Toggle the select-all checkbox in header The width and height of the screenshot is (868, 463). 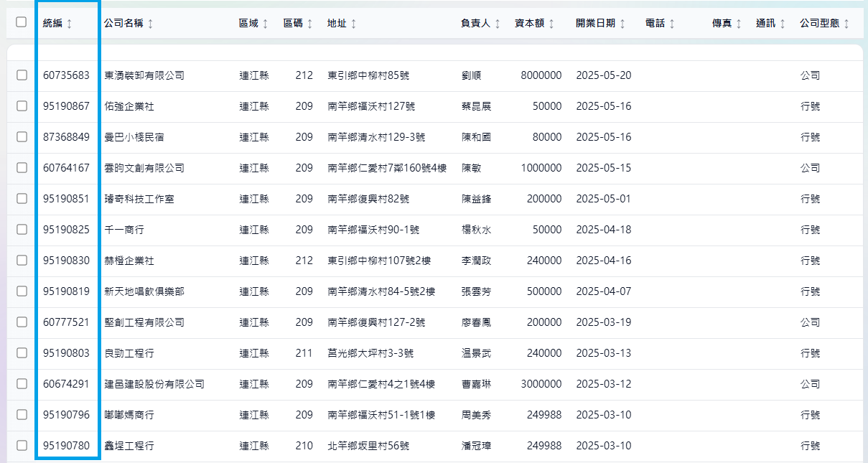(x=22, y=22)
